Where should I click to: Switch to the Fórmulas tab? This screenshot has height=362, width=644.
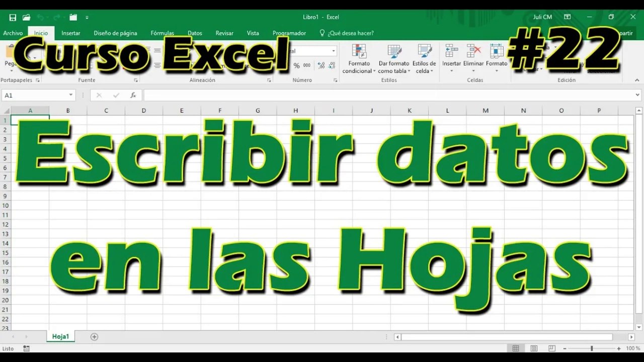[x=162, y=33]
